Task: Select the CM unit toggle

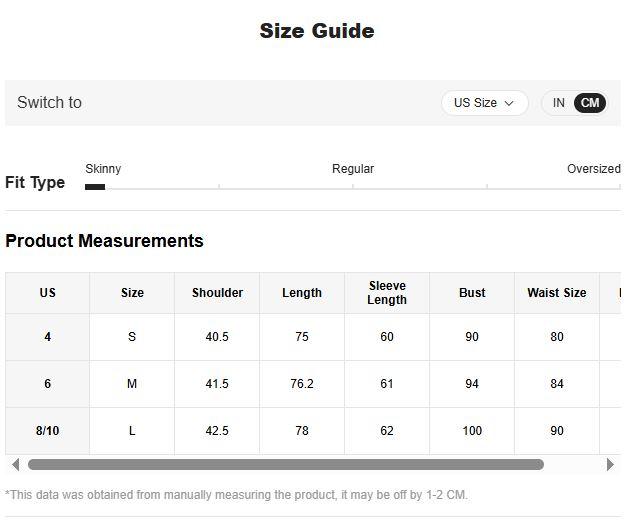Action: (590, 103)
